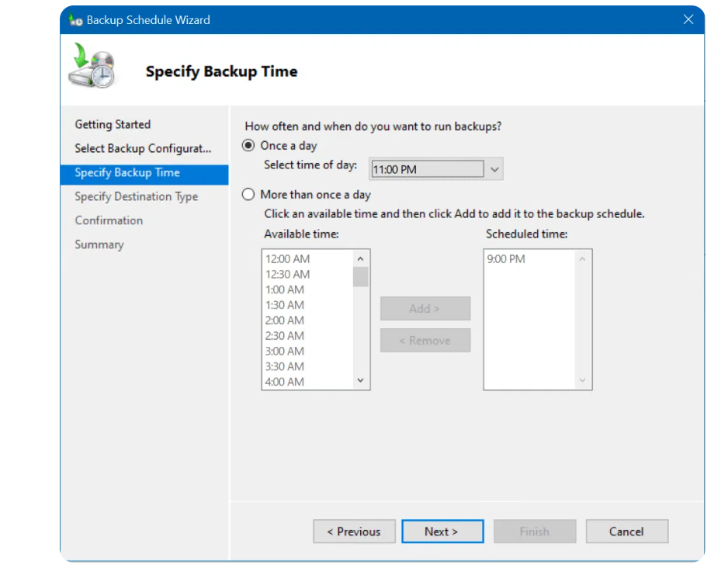
Task: Choose the More than once a day option
Action: pyautogui.click(x=248, y=195)
